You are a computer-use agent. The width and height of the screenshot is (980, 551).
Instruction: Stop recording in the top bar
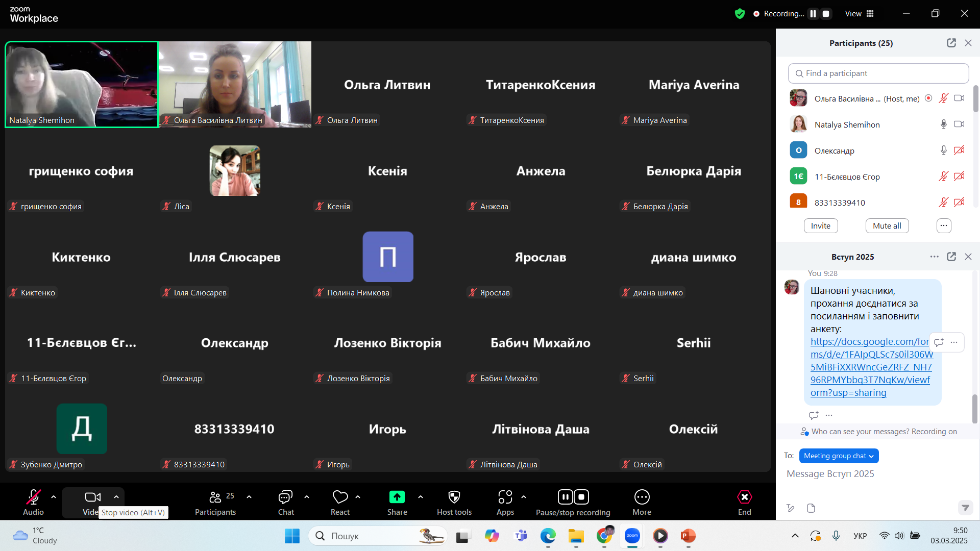[x=826, y=14]
